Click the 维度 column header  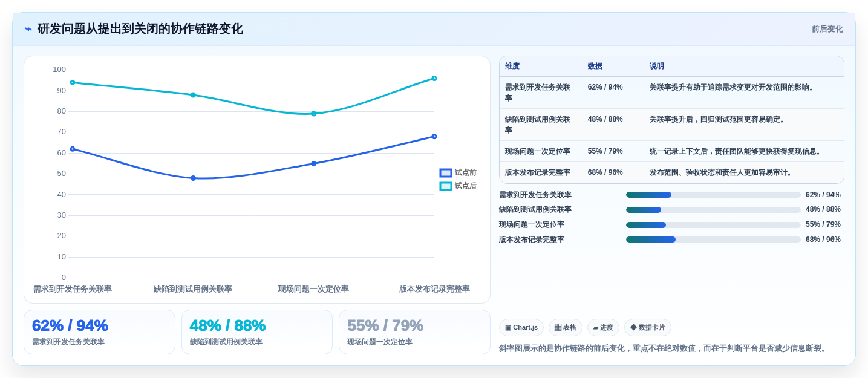[512, 67]
